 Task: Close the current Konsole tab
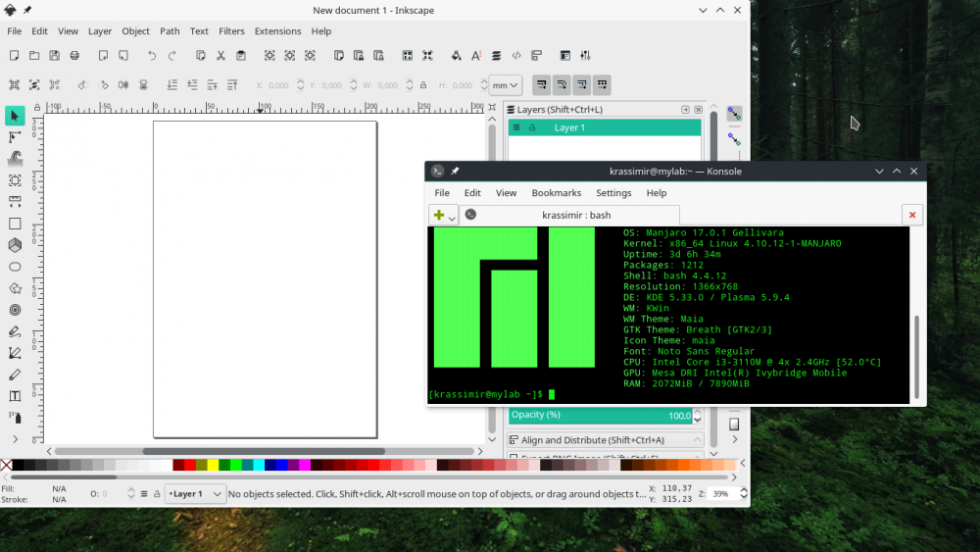click(x=912, y=215)
